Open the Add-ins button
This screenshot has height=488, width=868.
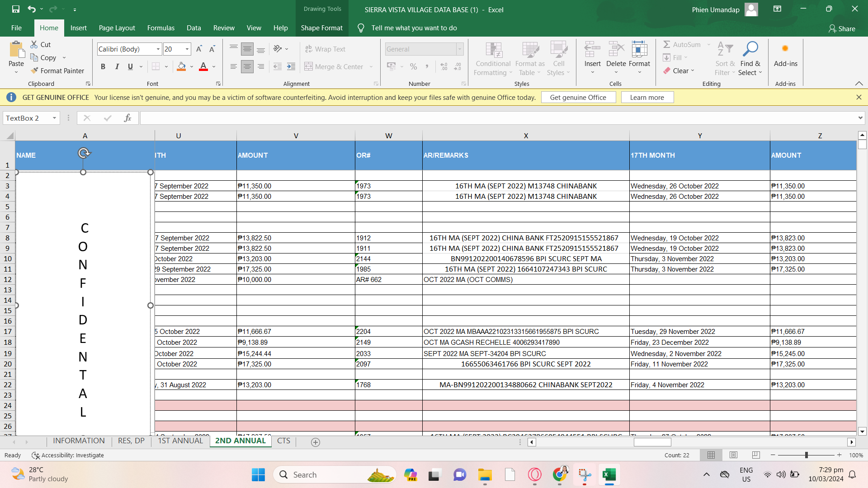(786, 55)
